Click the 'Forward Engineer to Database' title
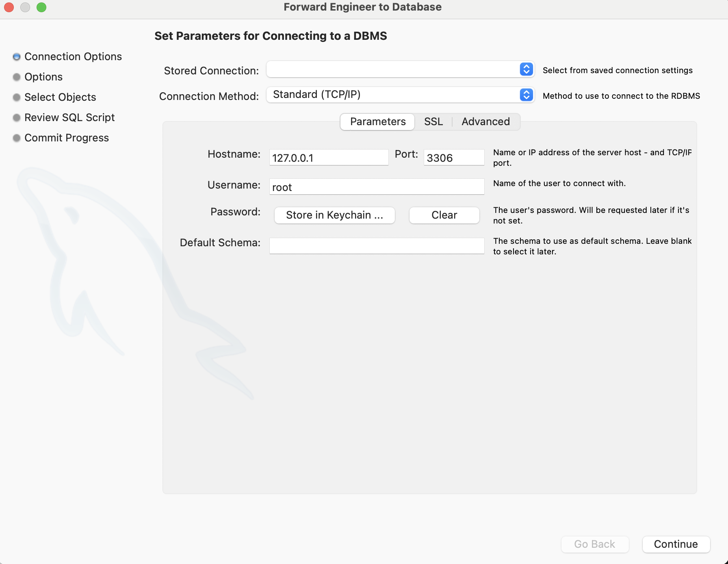 point(362,7)
